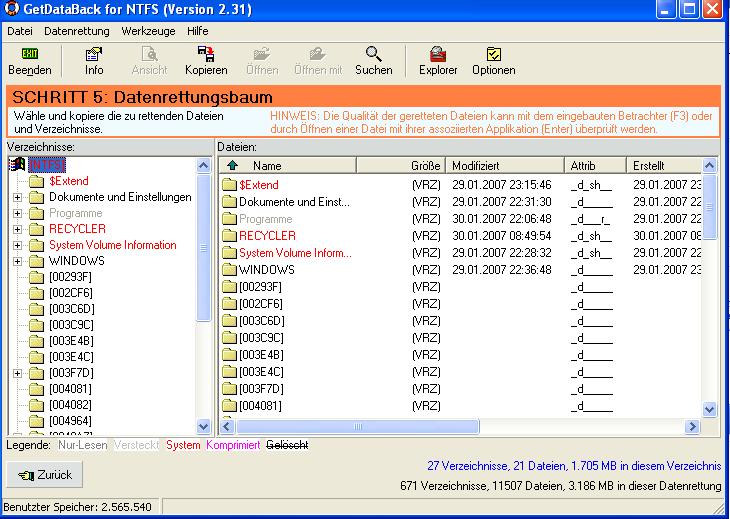The image size is (730, 519).
Task: Click directory tree scrollbar up arrow
Action: [x=203, y=165]
